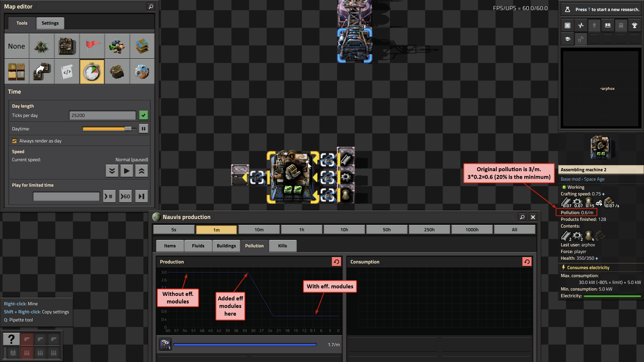The width and height of the screenshot is (644, 362).
Task: Reset Production graph with red button
Action: 336,262
